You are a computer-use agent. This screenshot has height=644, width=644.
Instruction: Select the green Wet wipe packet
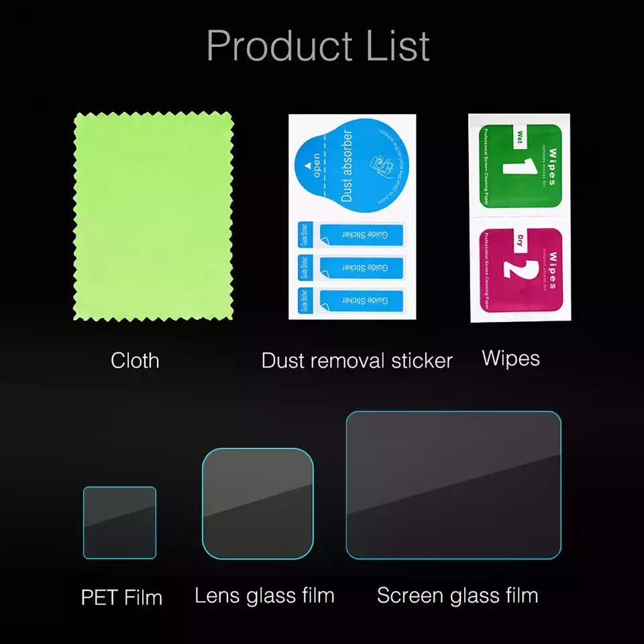tap(521, 166)
